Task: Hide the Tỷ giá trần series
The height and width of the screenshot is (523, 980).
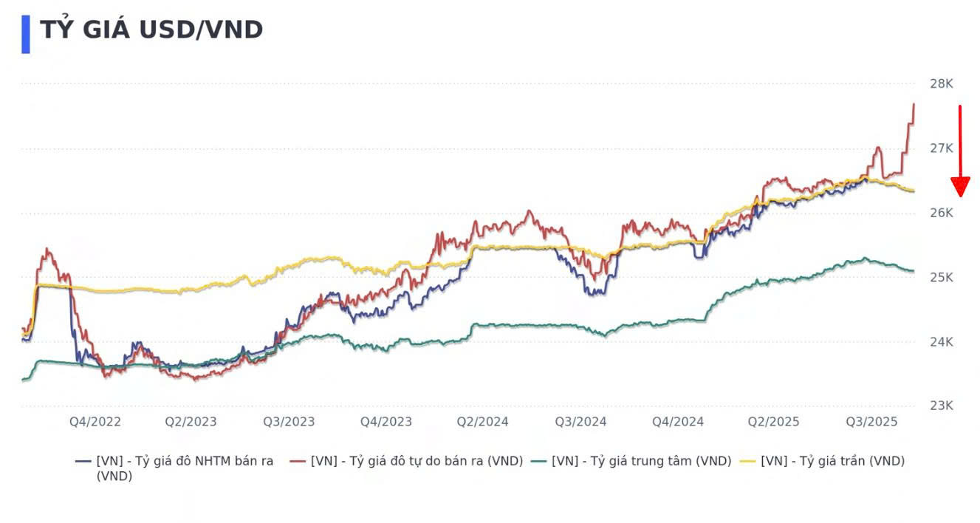Action: (x=832, y=461)
